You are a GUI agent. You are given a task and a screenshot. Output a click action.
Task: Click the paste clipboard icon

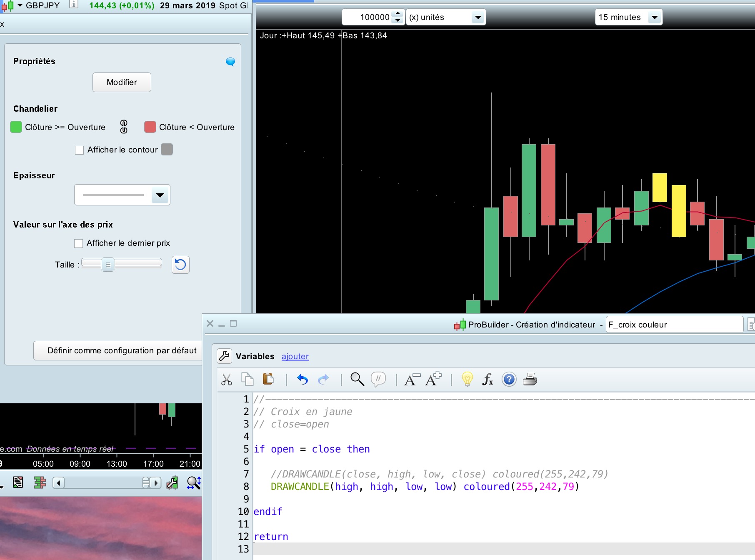[x=268, y=379]
